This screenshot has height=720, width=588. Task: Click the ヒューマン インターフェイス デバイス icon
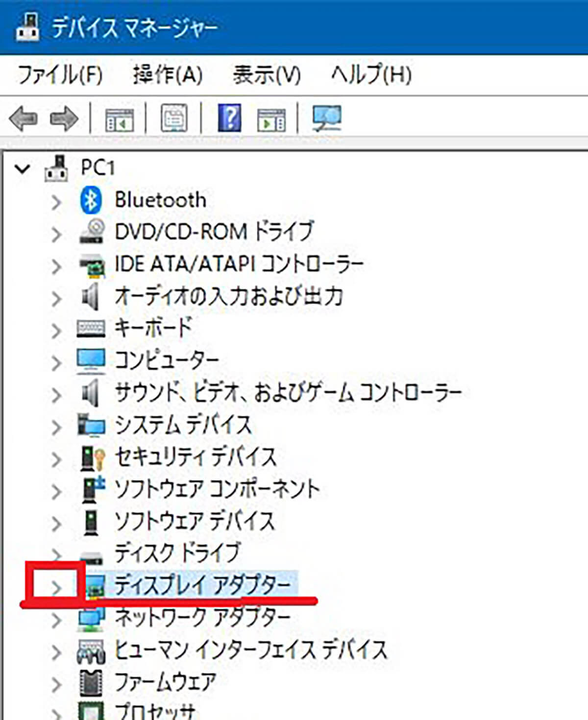pyautogui.click(x=91, y=651)
